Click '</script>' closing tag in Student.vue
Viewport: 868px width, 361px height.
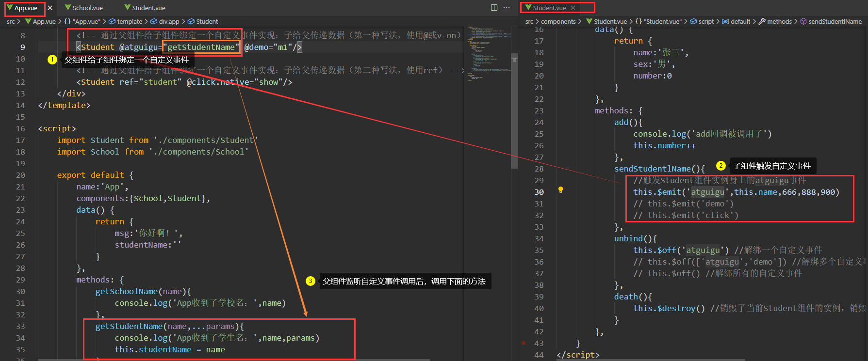tap(578, 355)
